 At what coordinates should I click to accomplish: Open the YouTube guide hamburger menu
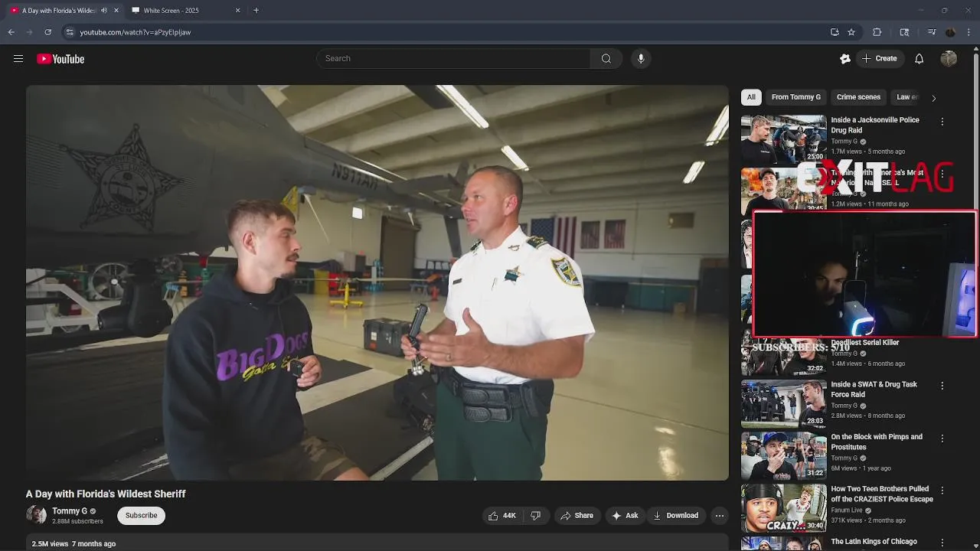pyautogui.click(x=18, y=59)
